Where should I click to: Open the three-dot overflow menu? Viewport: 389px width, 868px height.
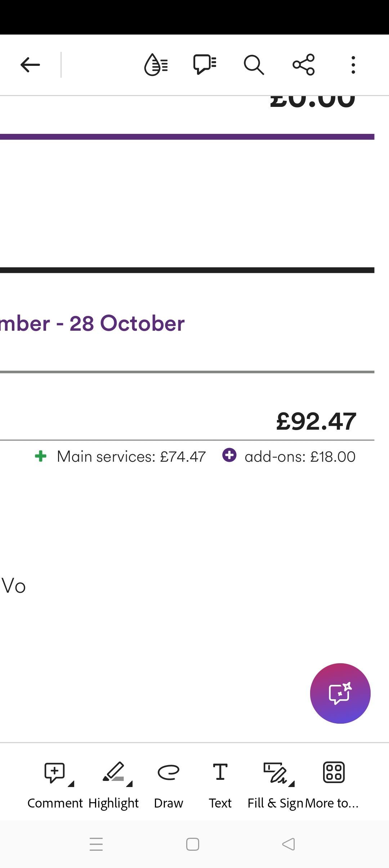tap(353, 65)
